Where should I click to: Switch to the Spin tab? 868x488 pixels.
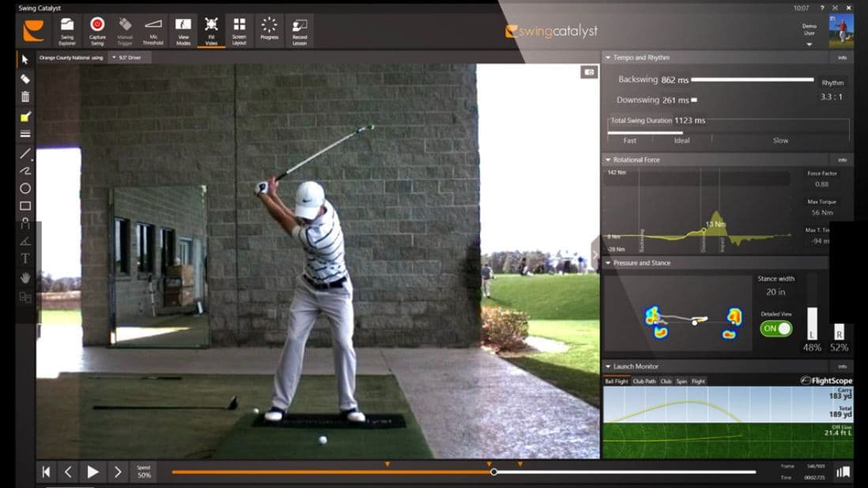pyautogui.click(x=681, y=381)
